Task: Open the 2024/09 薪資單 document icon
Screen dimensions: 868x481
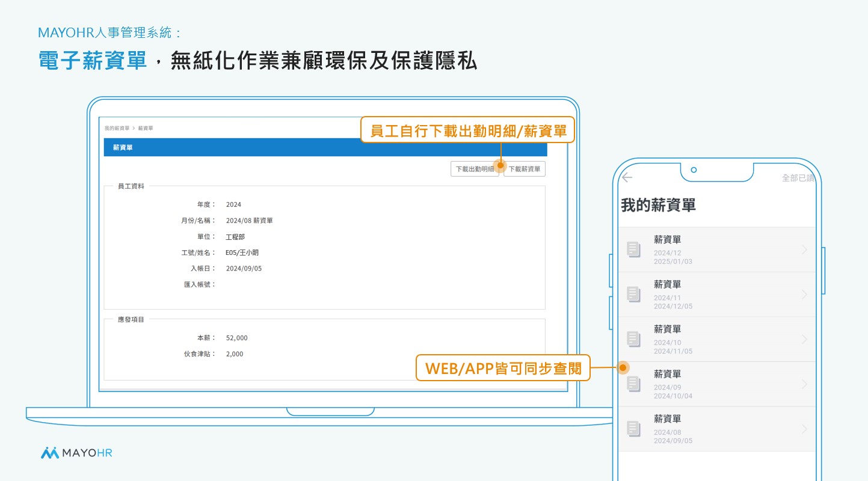Action: [633, 384]
